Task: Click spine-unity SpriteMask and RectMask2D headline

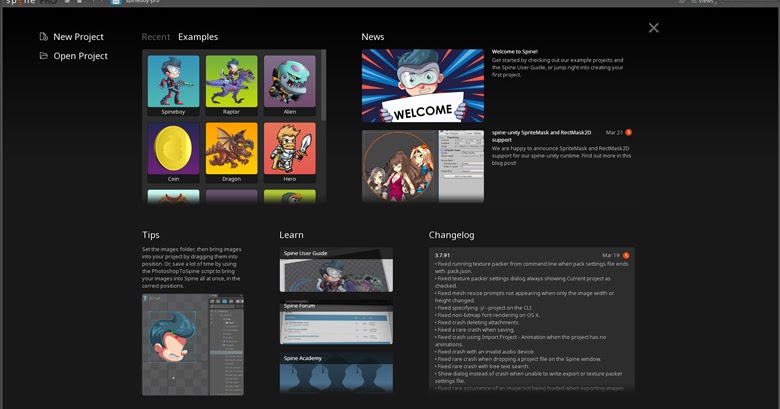Action: pos(541,136)
